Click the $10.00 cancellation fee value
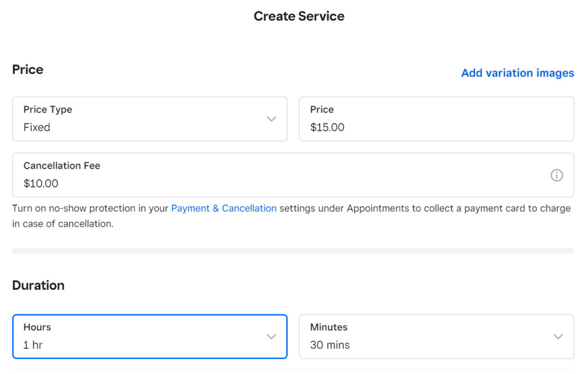 [x=40, y=184]
